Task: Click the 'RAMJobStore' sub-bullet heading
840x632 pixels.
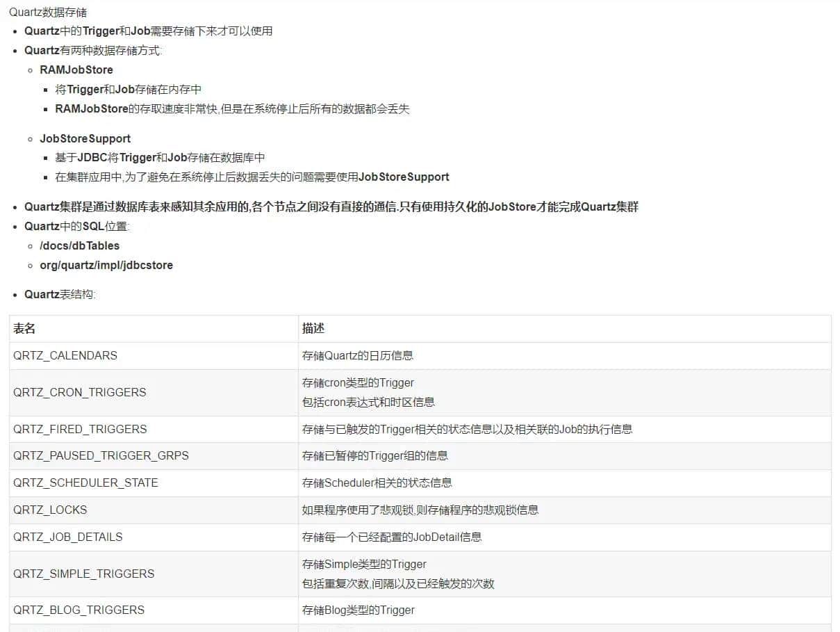Action: click(76, 70)
